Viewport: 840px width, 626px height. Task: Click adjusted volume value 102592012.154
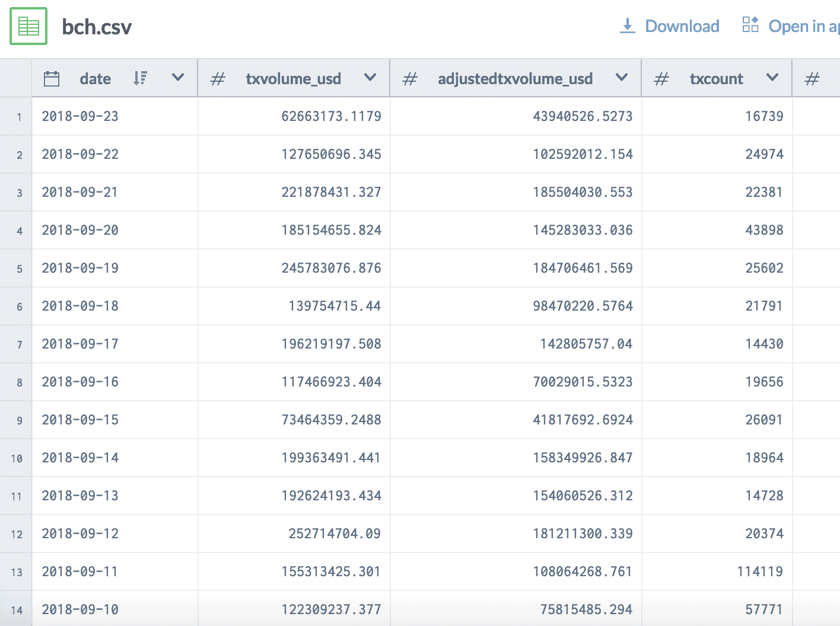(583, 154)
